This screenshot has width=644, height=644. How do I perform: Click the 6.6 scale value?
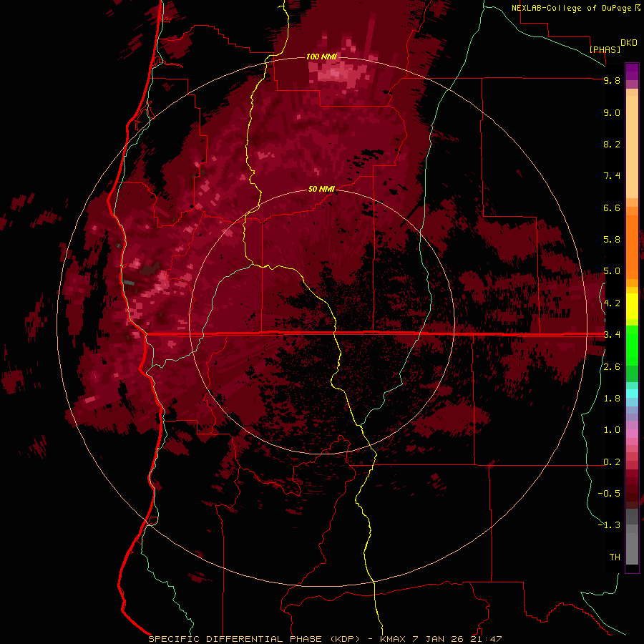coord(612,208)
